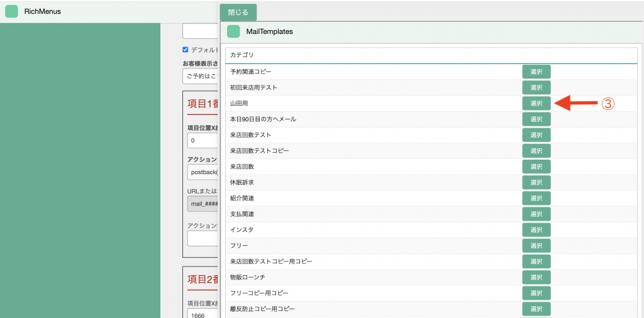
Task: Select the 本日90日目の方へメール category
Action: pyautogui.click(x=536, y=119)
